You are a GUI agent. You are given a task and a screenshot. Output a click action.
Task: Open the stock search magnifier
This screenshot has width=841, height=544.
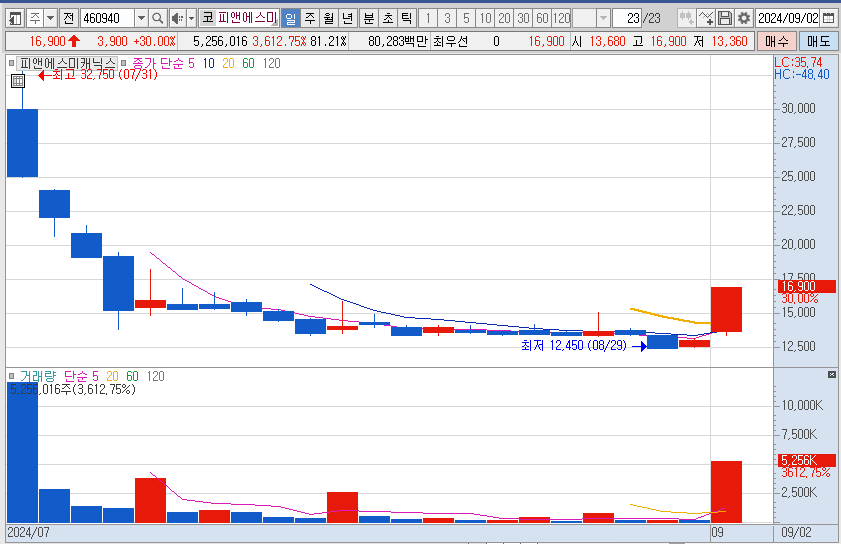(157, 19)
